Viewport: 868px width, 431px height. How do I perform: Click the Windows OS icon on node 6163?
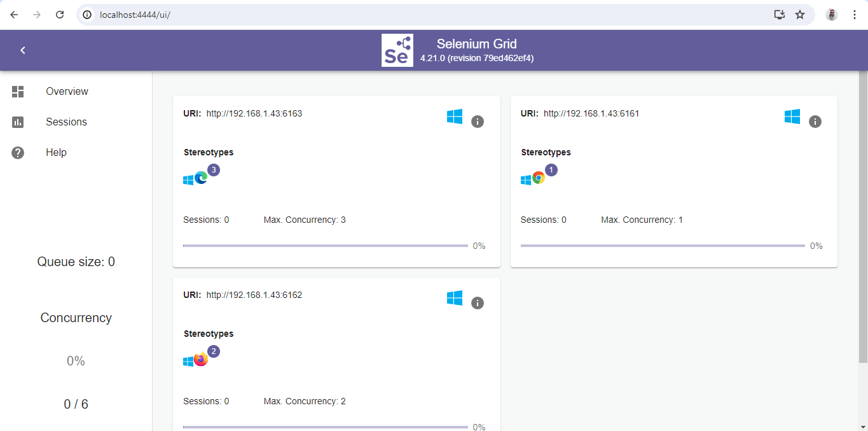(x=455, y=117)
